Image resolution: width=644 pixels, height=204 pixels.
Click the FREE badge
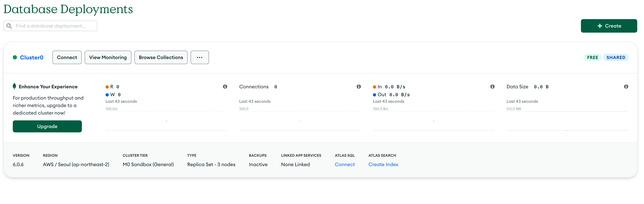click(592, 57)
